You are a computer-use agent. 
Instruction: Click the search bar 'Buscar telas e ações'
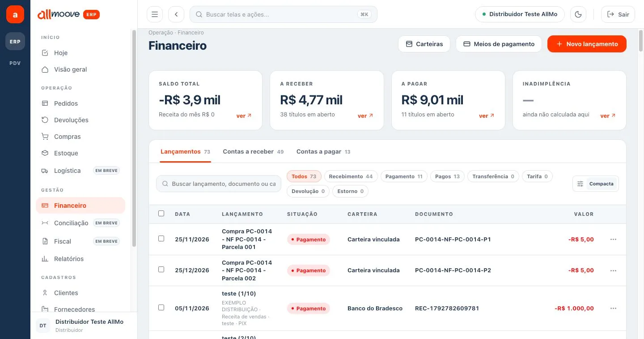pyautogui.click(x=284, y=14)
